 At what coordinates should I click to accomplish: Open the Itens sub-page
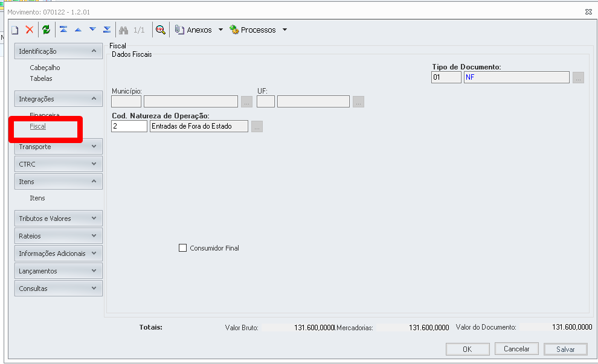[37, 198]
